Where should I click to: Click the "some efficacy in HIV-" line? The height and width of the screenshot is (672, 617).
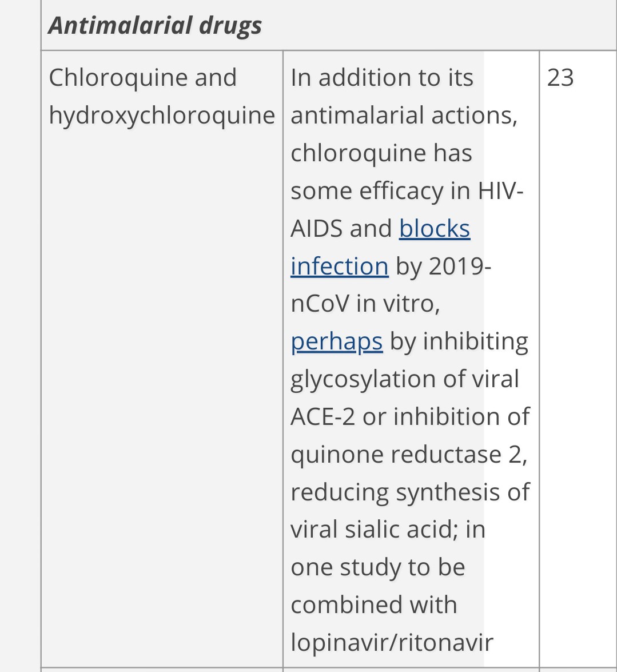point(407,190)
